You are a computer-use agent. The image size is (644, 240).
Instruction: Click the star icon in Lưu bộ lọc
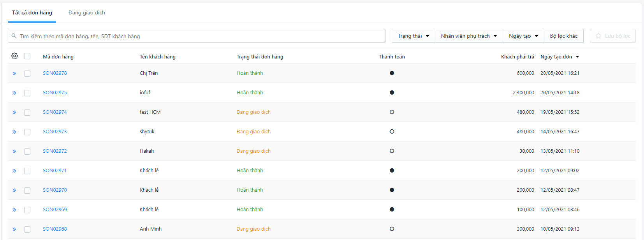point(598,36)
